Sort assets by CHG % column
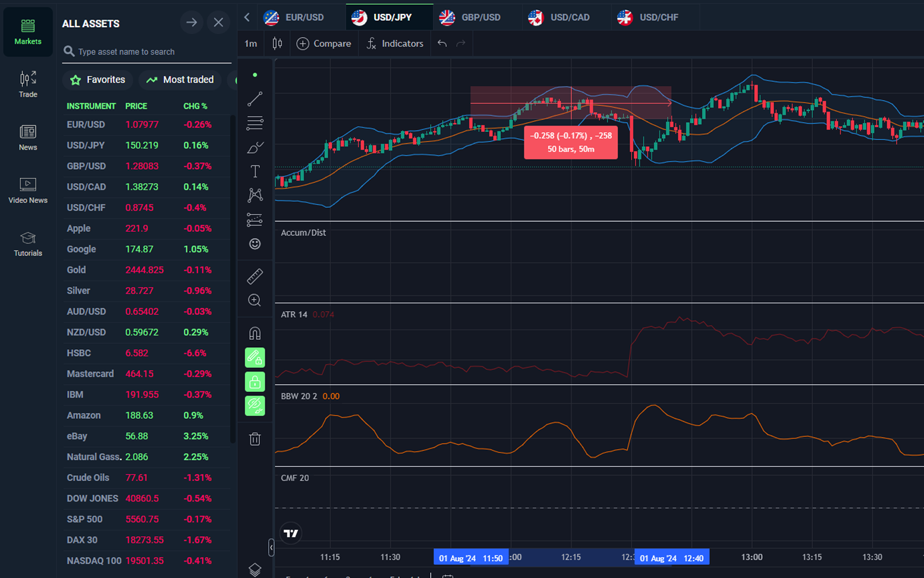924x578 pixels. tap(195, 106)
